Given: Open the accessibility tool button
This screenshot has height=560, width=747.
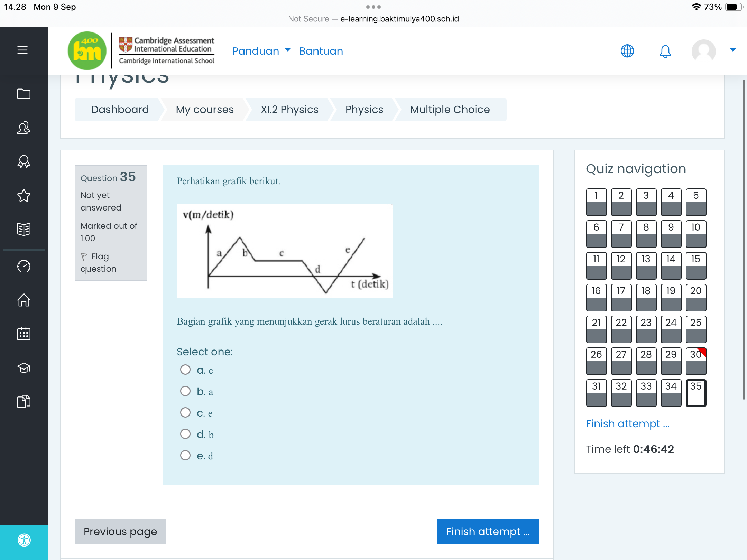Looking at the screenshot, I should 24,540.
